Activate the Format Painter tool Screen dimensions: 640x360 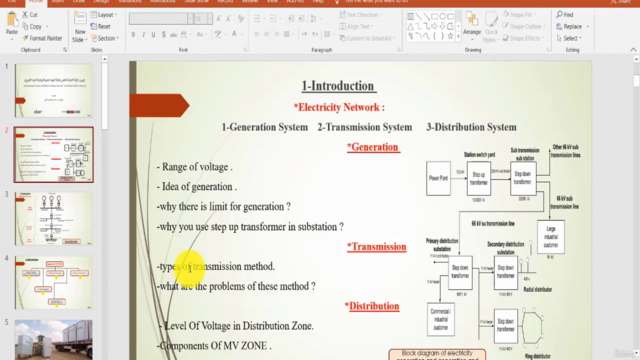coord(42,38)
